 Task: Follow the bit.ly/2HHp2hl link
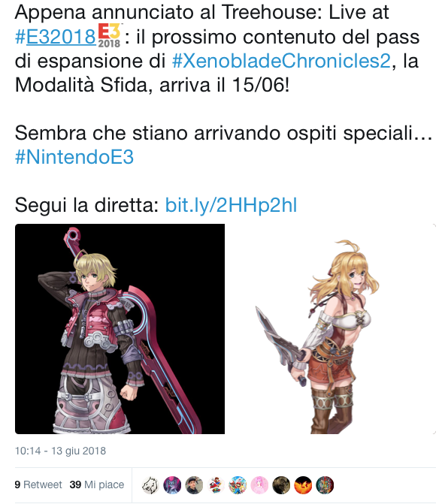pos(231,205)
